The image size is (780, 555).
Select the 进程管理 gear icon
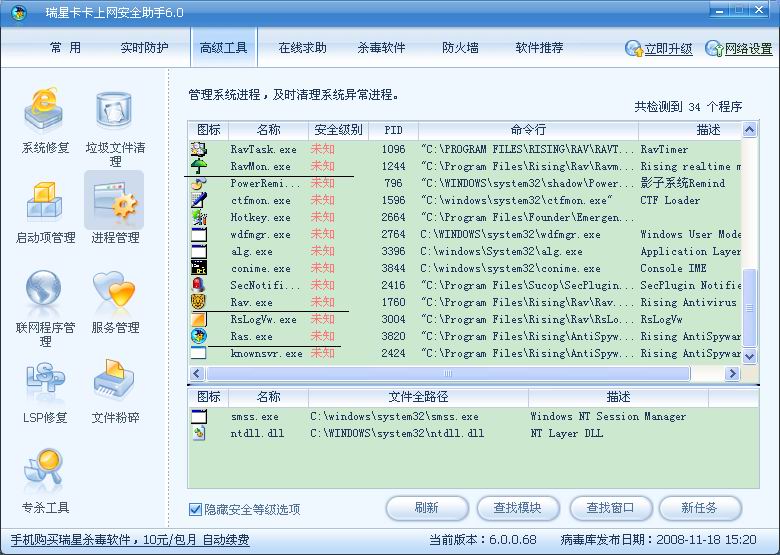tap(114, 200)
